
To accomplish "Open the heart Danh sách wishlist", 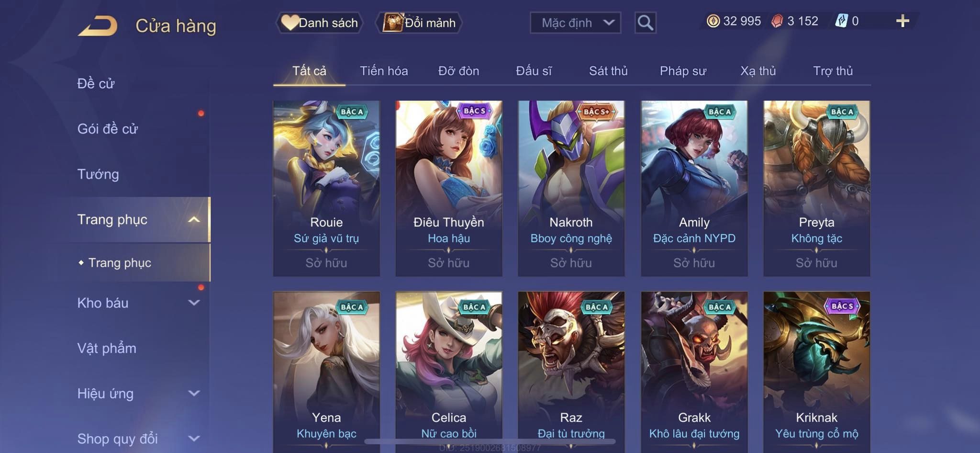I will 319,23.
